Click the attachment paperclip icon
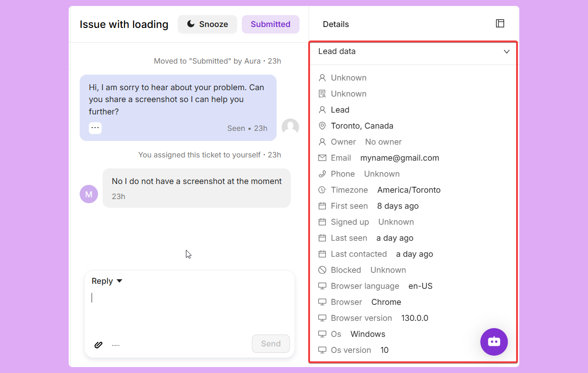588x373 pixels. (x=98, y=345)
